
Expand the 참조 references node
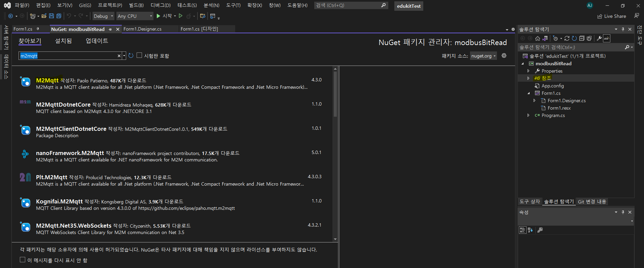tap(528, 78)
